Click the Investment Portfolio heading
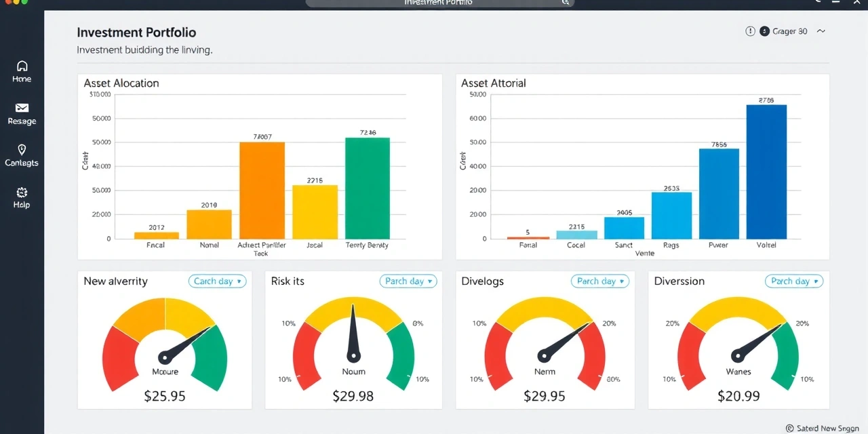The image size is (868, 434). pyautogui.click(x=136, y=32)
